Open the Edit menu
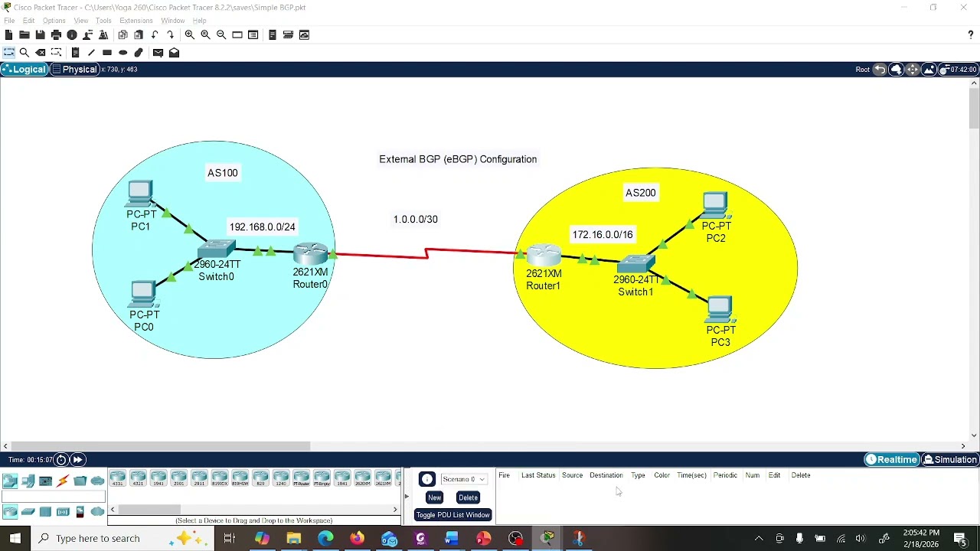 point(28,21)
